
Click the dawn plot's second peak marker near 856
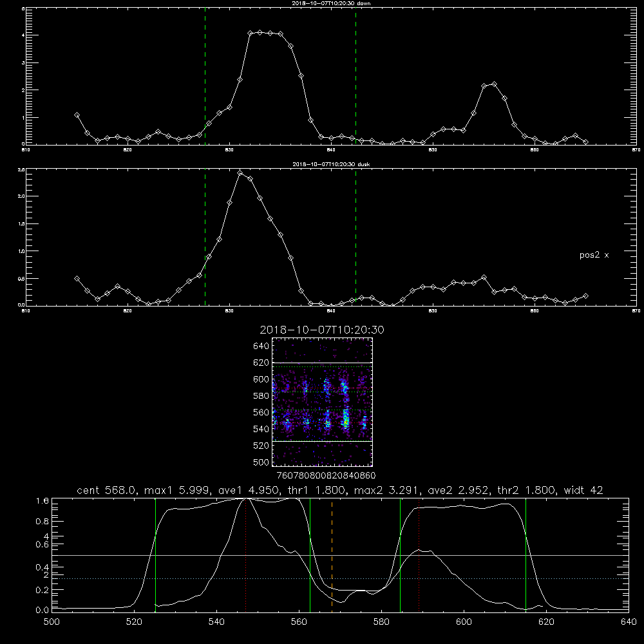(x=494, y=84)
